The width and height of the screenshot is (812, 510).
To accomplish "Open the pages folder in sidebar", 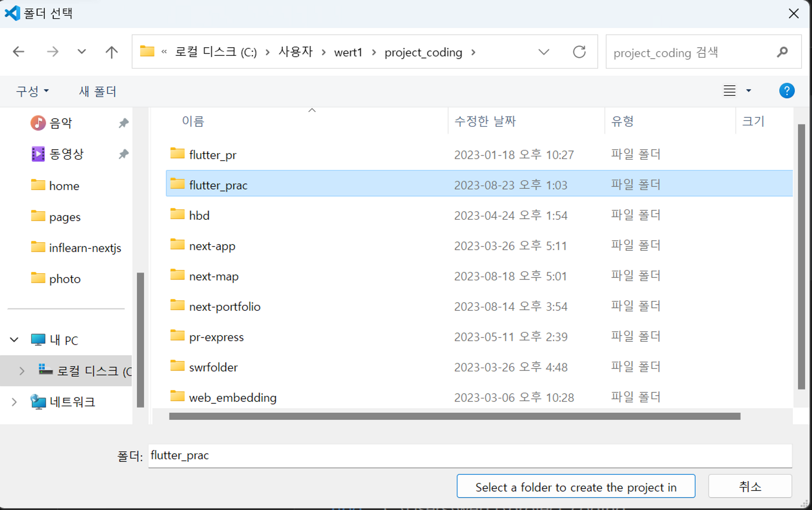I will [x=65, y=217].
